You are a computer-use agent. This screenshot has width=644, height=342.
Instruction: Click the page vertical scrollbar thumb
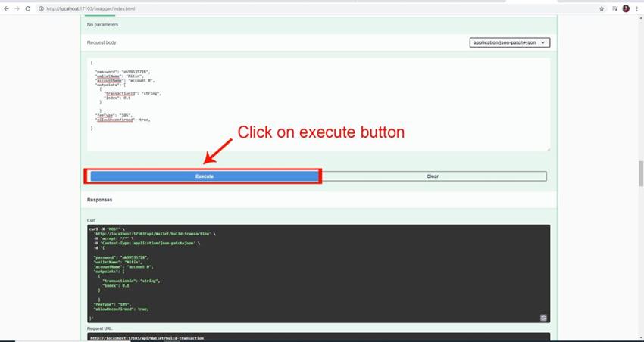[x=641, y=173]
